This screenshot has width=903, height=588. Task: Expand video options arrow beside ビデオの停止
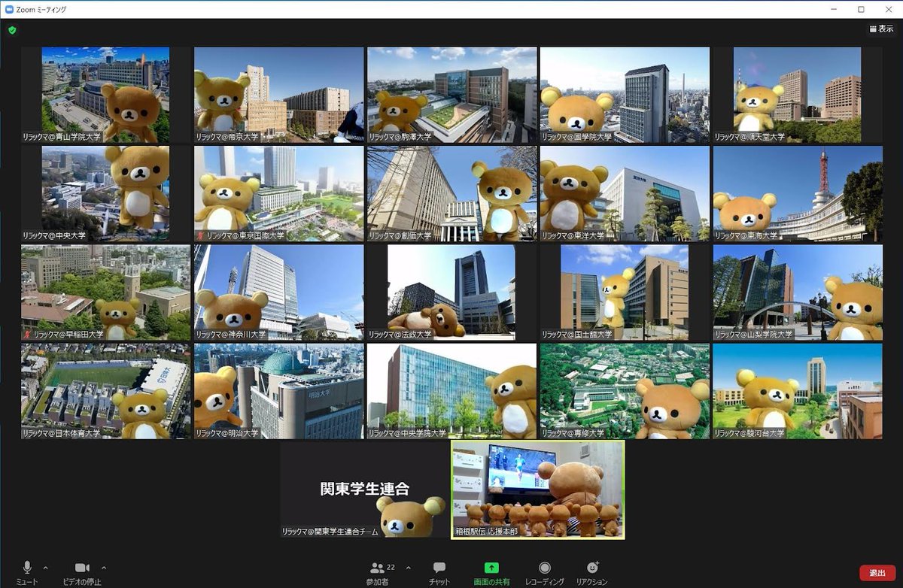pos(104,568)
